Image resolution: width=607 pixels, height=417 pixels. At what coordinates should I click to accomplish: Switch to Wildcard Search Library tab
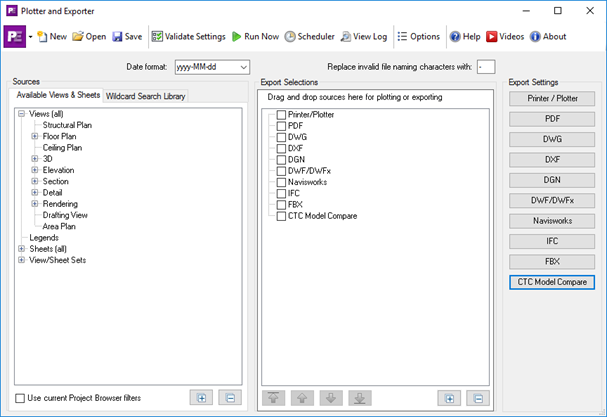pyautogui.click(x=146, y=96)
